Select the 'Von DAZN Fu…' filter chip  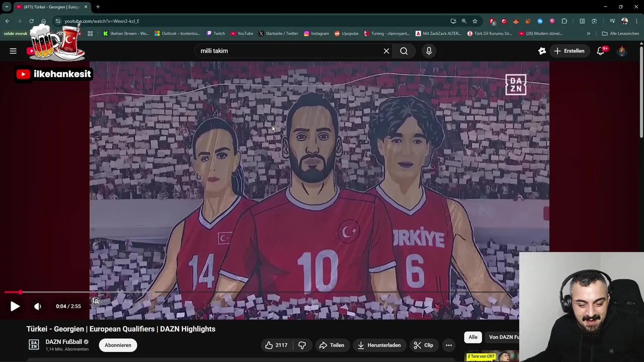click(503, 337)
